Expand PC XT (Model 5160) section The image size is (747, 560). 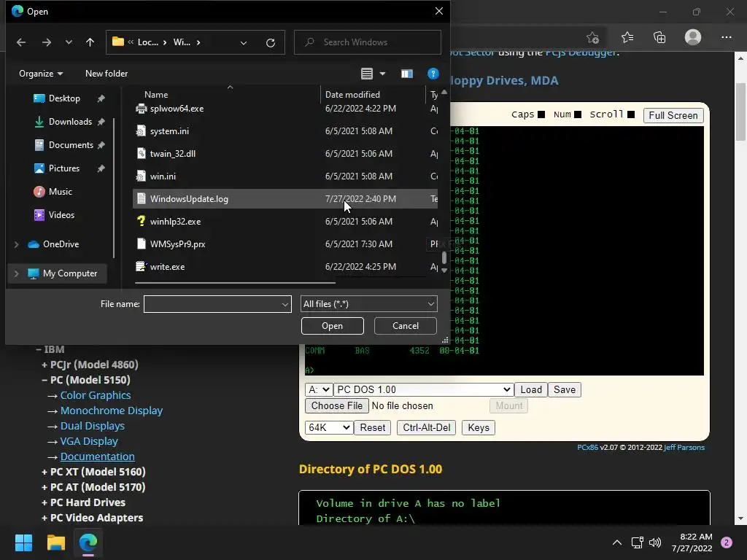(93, 472)
